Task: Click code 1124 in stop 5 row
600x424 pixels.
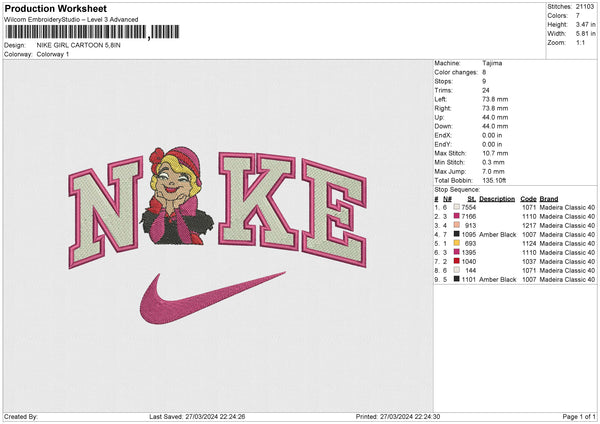Action: click(x=529, y=243)
